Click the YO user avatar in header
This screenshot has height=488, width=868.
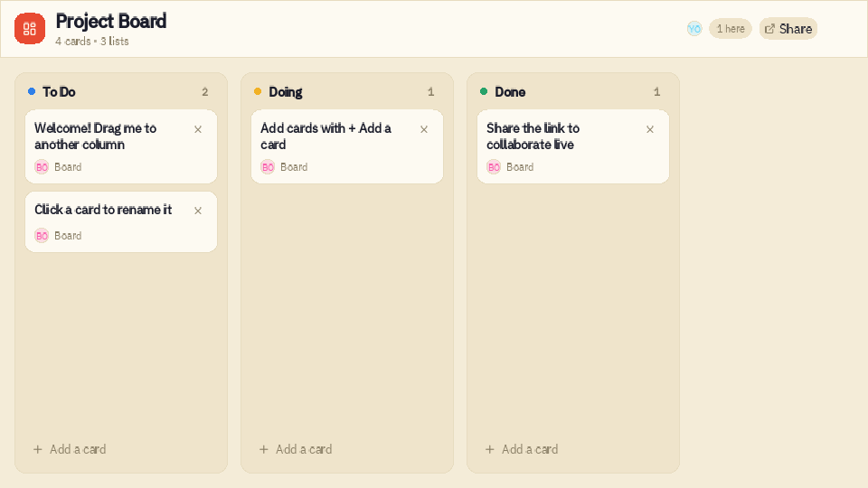694,29
